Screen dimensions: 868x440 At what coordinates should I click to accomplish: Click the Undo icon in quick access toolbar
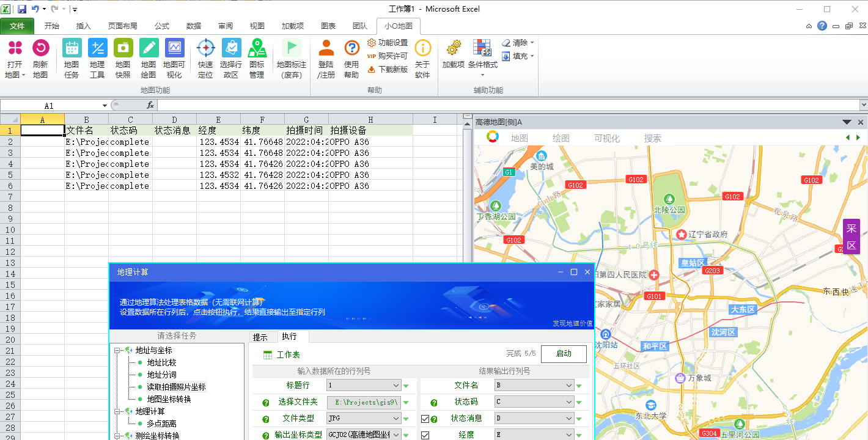click(x=35, y=9)
